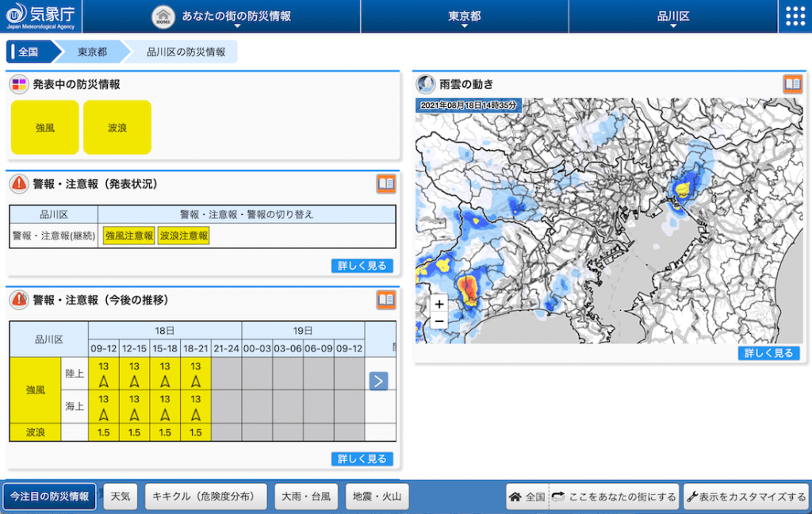
Task: Expand the あなたの街の防災情報 dropdown
Action: point(221,17)
